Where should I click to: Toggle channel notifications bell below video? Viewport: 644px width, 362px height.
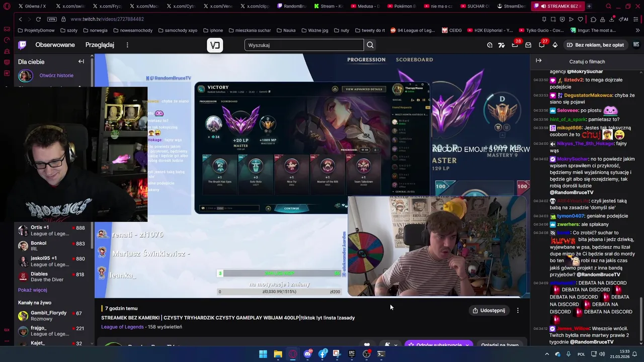(x=387, y=345)
